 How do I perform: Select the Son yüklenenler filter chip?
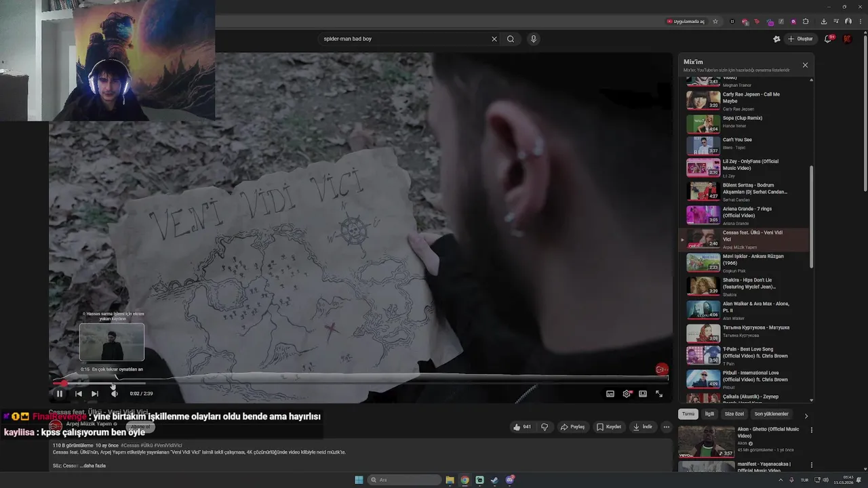point(772,414)
